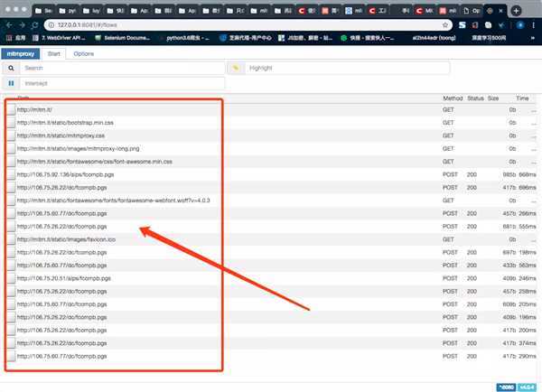Switch to the Start tab

point(54,53)
